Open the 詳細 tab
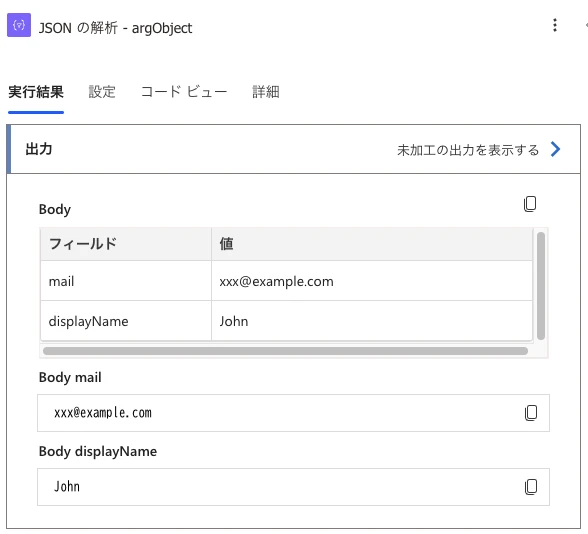588x534 pixels. [266, 92]
